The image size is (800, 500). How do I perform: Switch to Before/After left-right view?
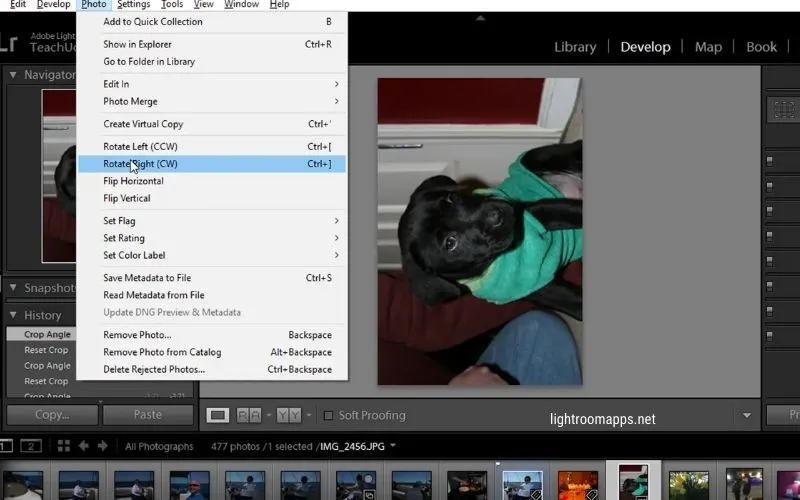coord(248,415)
